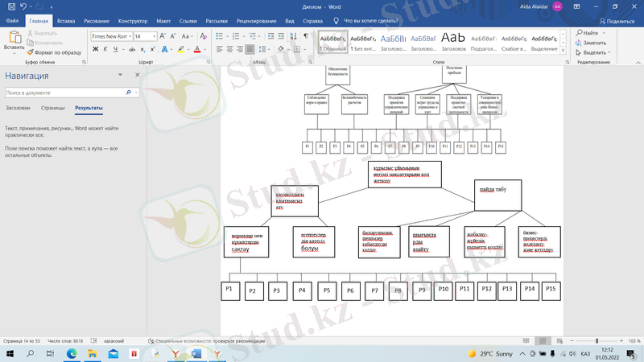This screenshot has width=644, height=362.
Task: Open the font color dropdown arrow
Action: (204, 49)
